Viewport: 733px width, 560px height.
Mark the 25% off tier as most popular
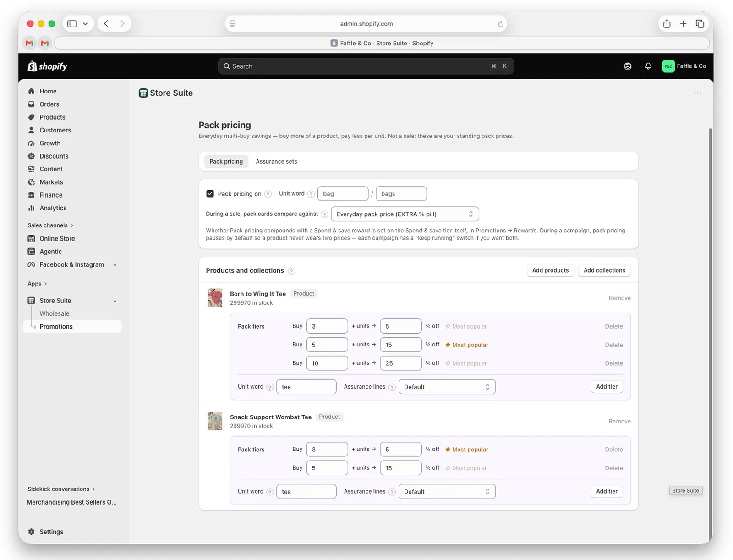466,363
